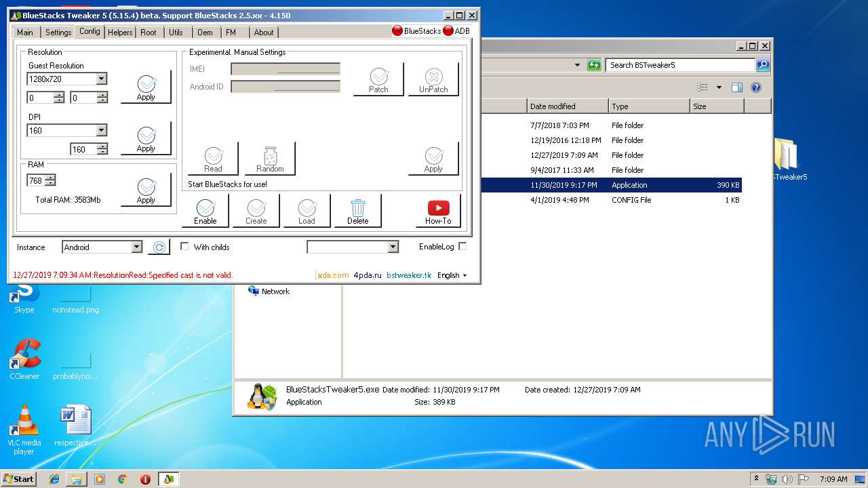Open the xda.com link
This screenshot has height=488, width=868.
pyautogui.click(x=333, y=275)
